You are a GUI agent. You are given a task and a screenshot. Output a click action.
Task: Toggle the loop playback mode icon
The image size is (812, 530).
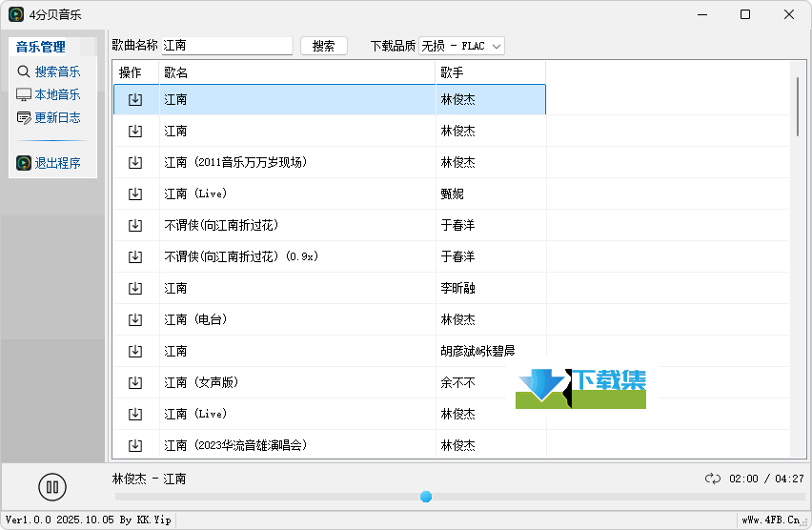(713, 479)
